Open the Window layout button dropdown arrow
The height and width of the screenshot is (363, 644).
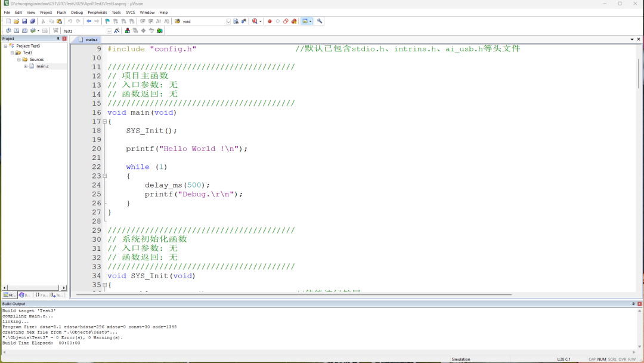pyautogui.click(x=311, y=21)
